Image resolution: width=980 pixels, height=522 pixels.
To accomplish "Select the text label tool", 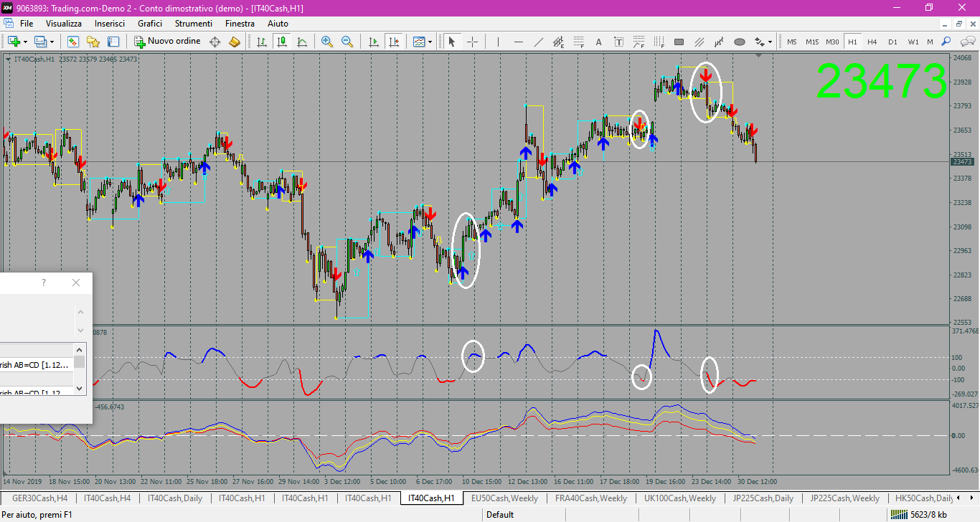I will coord(619,42).
